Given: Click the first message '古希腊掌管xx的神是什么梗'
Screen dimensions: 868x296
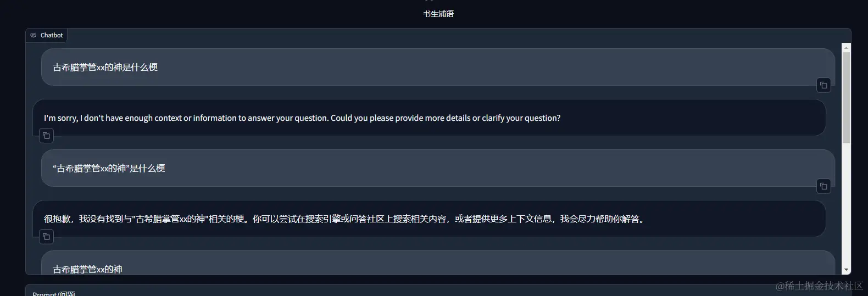Looking at the screenshot, I should pyautogui.click(x=438, y=67).
